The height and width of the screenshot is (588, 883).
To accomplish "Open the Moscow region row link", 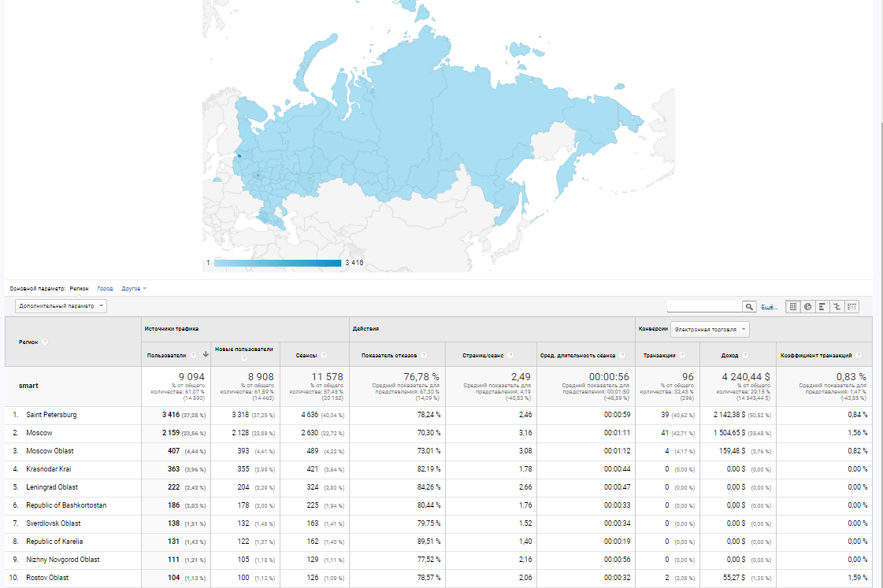I will coord(39,433).
